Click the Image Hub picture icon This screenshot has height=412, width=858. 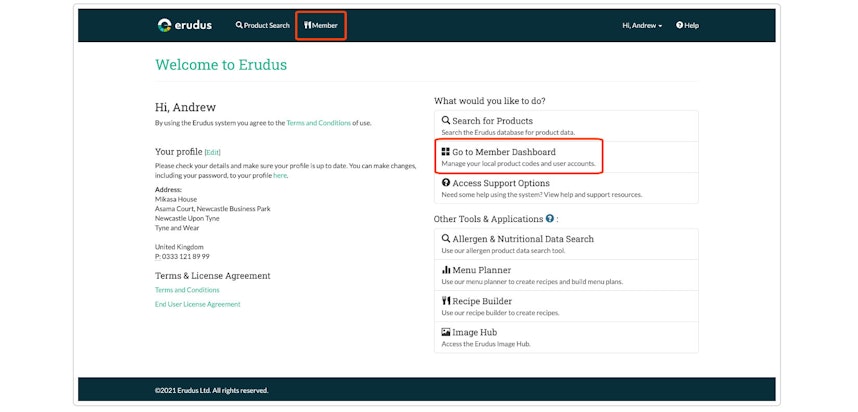(446, 332)
